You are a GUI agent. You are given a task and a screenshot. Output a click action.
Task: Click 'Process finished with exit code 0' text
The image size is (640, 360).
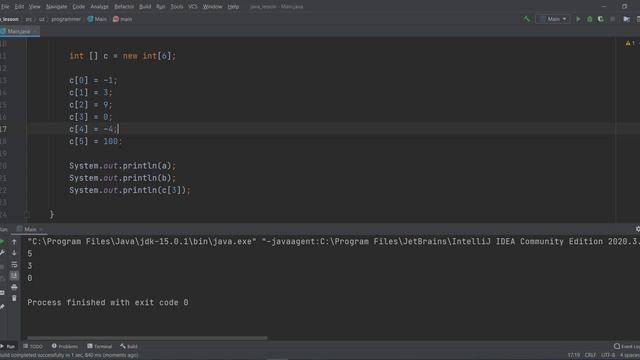tap(108, 302)
